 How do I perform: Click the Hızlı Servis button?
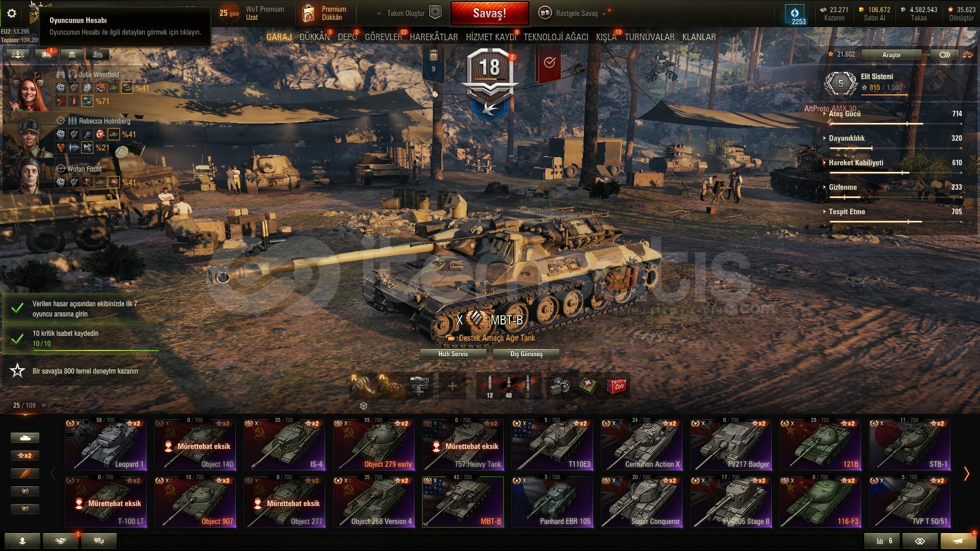[x=453, y=354]
